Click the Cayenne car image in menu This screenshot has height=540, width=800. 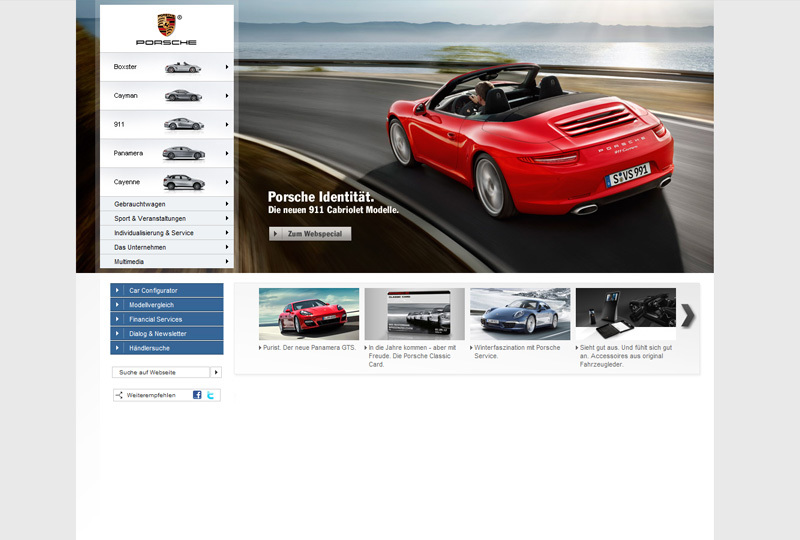(x=184, y=182)
